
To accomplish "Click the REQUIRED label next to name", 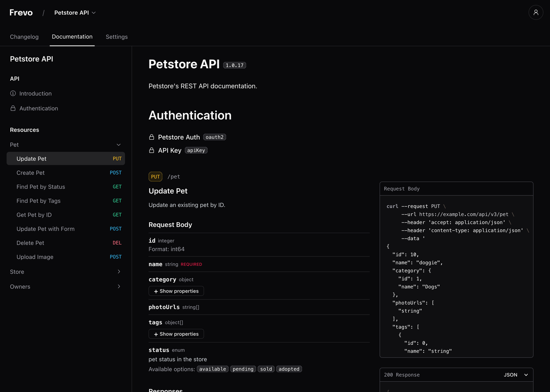I will tap(191, 264).
